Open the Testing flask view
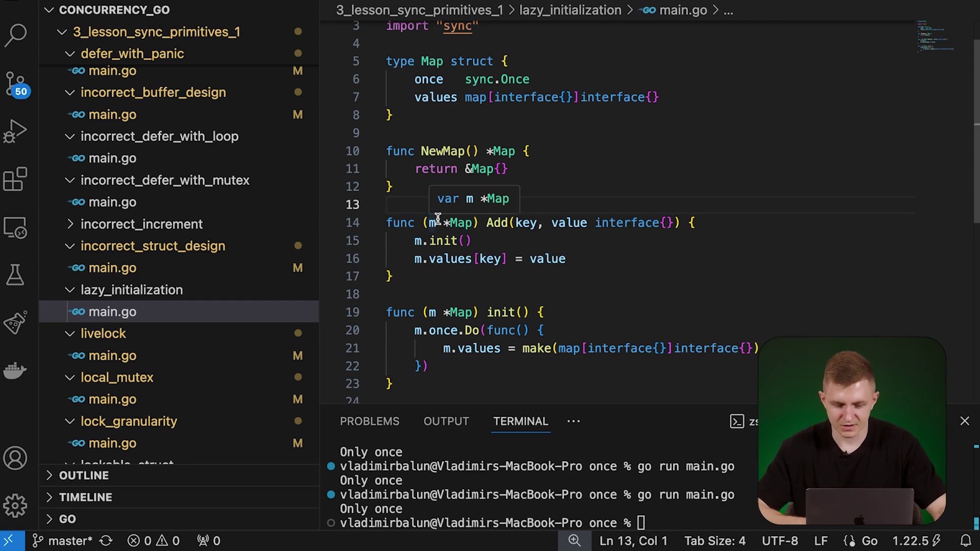Viewport: 980px width, 551px height. coord(15,275)
